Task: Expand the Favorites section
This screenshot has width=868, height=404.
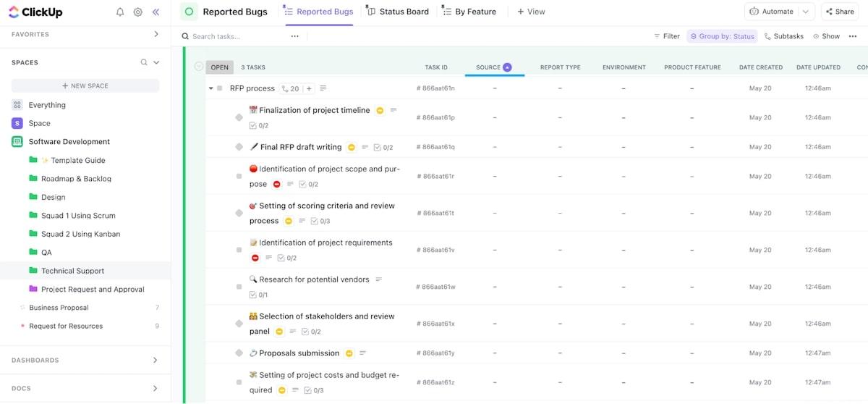Action: point(156,34)
